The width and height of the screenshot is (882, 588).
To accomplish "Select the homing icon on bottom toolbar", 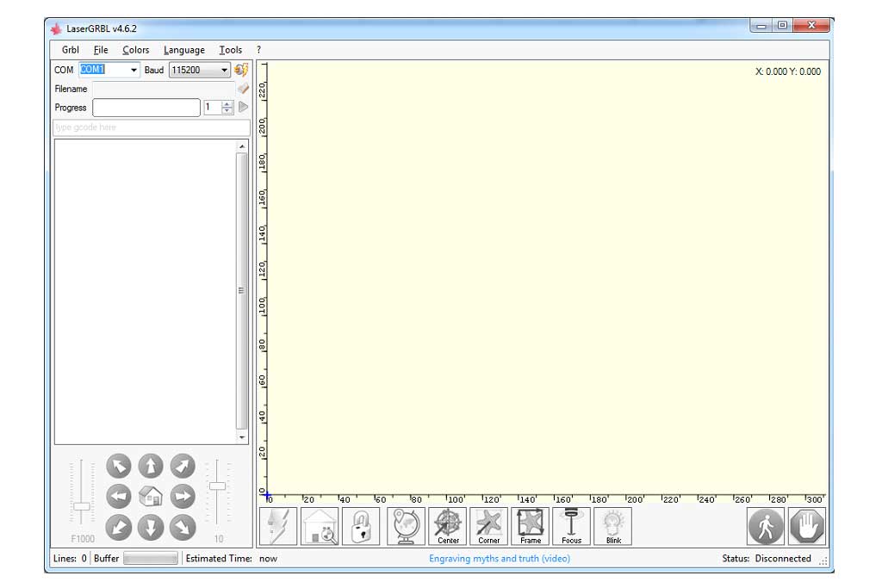I will 320,526.
